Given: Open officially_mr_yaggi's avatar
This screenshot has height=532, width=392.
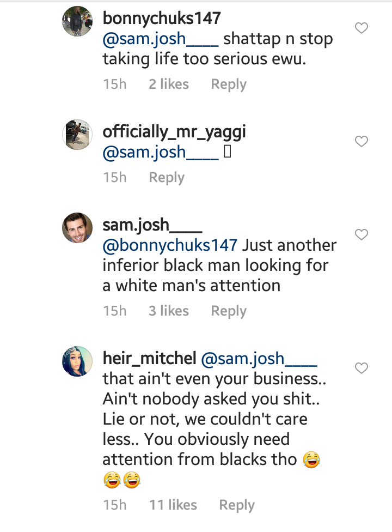Looking at the screenshot, I should [78, 134].
